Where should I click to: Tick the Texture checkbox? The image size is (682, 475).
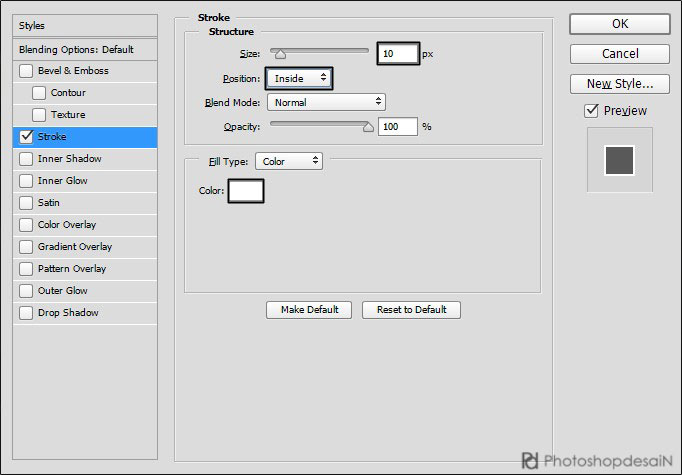click(x=39, y=115)
